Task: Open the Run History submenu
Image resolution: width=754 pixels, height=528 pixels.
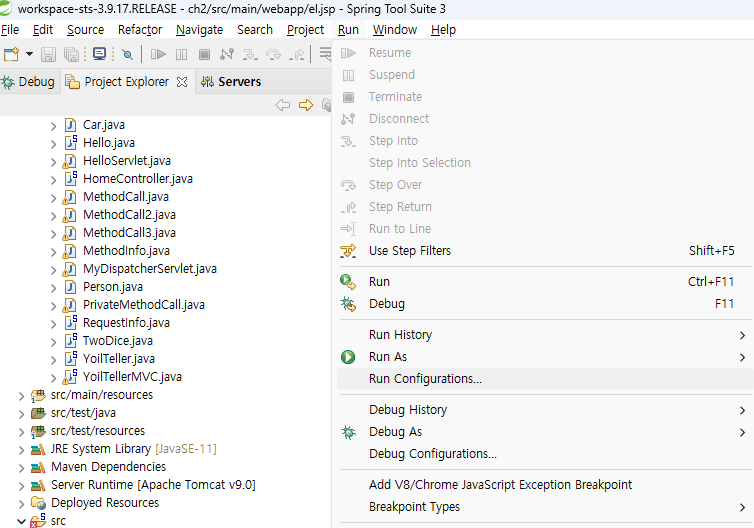Action: [x=545, y=335]
